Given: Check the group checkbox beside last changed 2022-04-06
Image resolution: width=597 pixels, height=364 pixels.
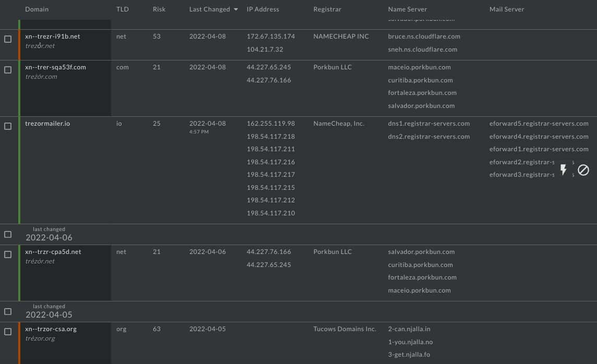Looking at the screenshot, I should coord(8,234).
